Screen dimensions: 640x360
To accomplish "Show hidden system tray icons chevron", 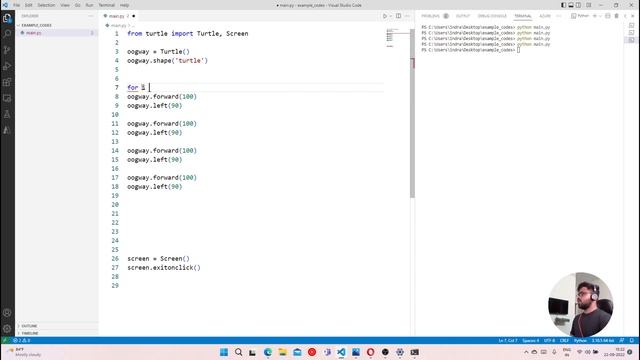I will (526, 352).
